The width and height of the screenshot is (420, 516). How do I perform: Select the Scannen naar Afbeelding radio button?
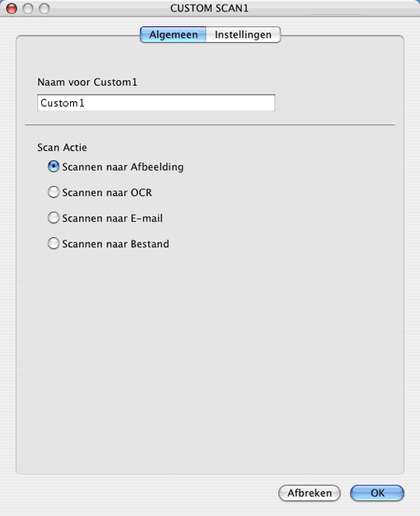(54, 167)
